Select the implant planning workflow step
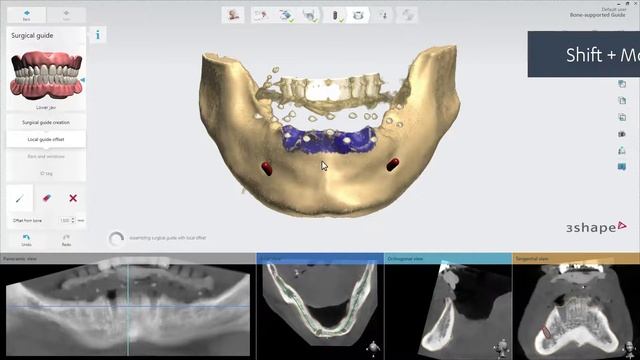The width and height of the screenshot is (640, 360). tap(335, 16)
